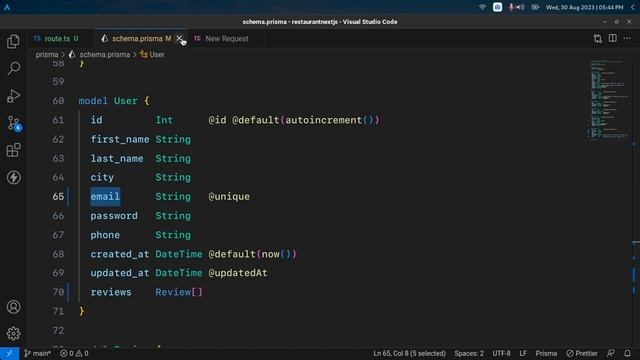Change indentation Spaces: 2
The height and width of the screenshot is (360, 640).
click(x=469, y=353)
